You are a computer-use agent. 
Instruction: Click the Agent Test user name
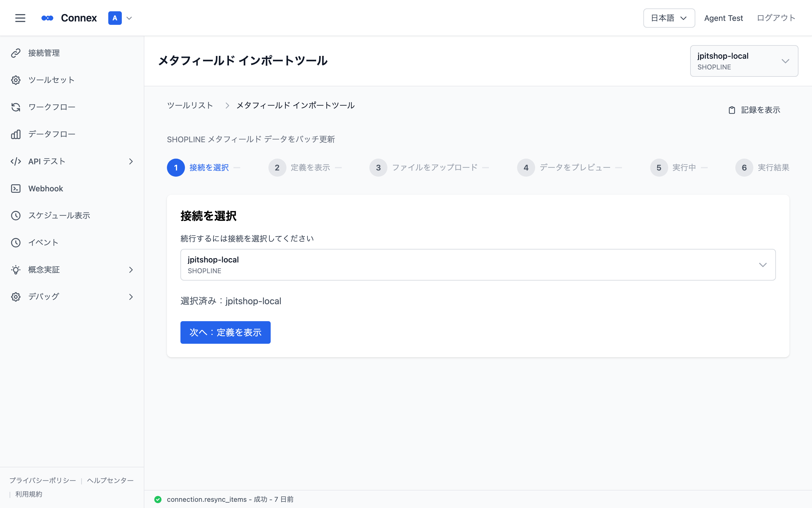click(723, 18)
